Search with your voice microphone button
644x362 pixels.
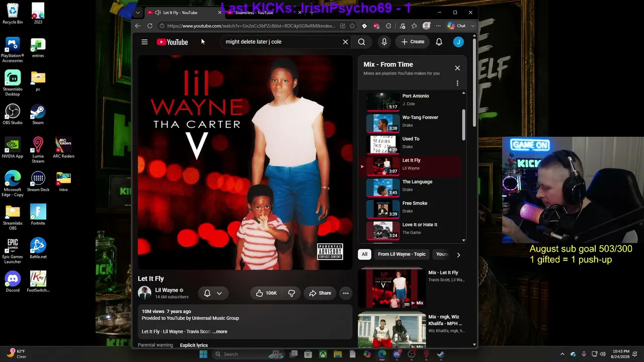384,42
